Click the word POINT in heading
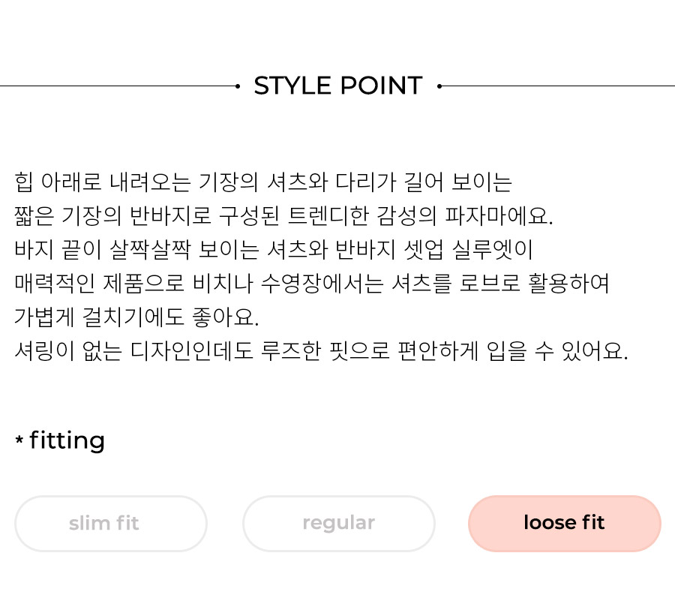The image size is (675, 616). 382,86
